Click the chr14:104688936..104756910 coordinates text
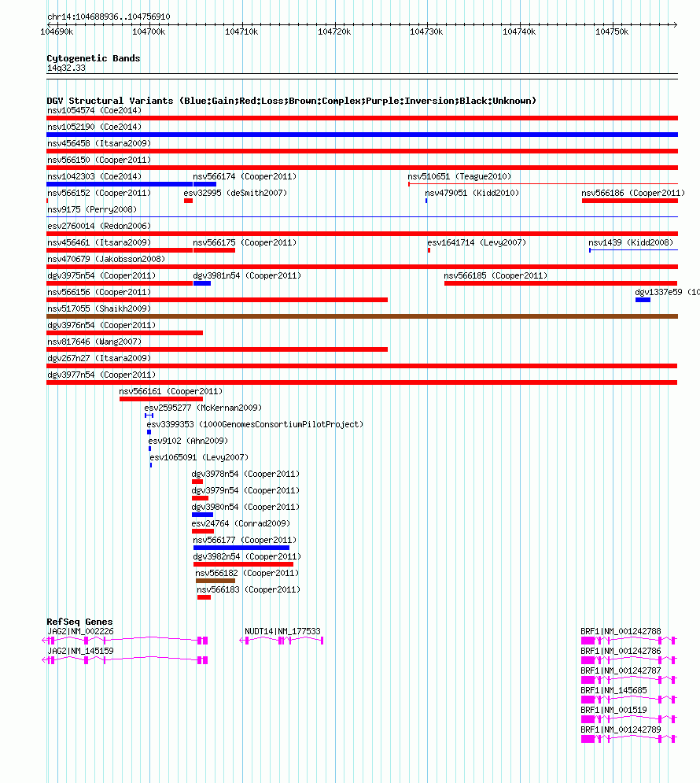 [109, 17]
